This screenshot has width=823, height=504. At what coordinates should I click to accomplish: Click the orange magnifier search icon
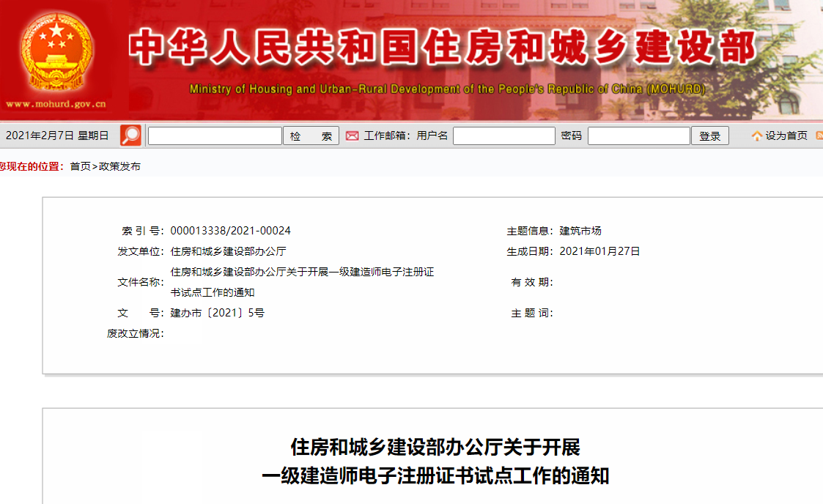click(130, 136)
